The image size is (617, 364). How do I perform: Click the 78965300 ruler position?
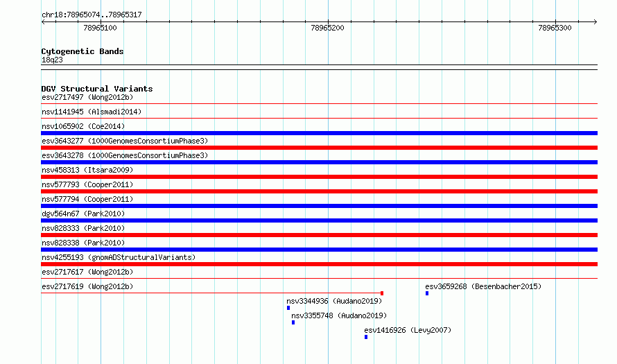coord(555,28)
